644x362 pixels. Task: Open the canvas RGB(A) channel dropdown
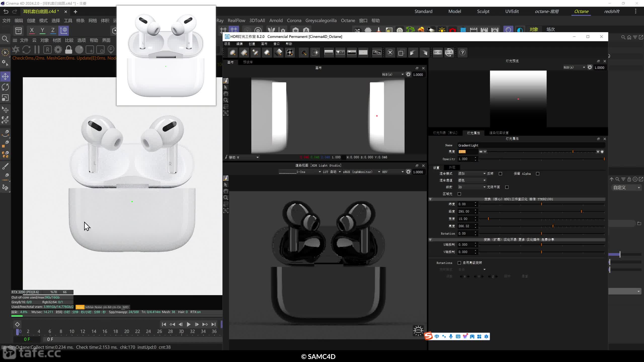coord(393,74)
